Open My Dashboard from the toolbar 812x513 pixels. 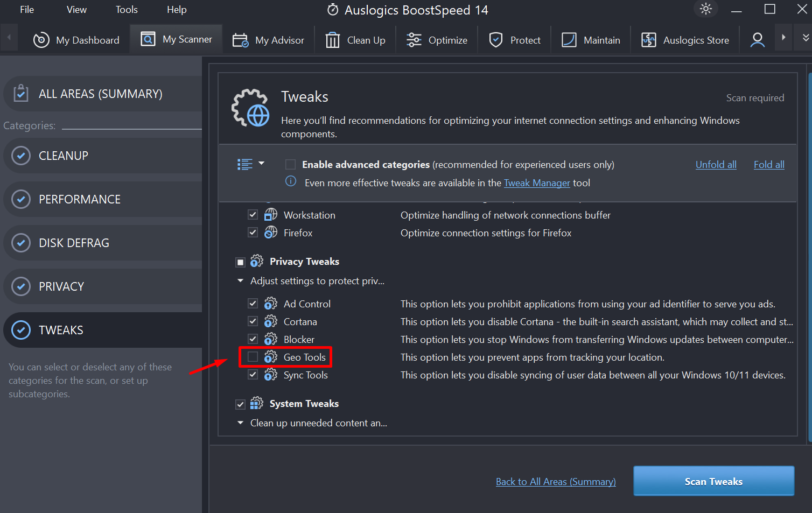(x=76, y=40)
